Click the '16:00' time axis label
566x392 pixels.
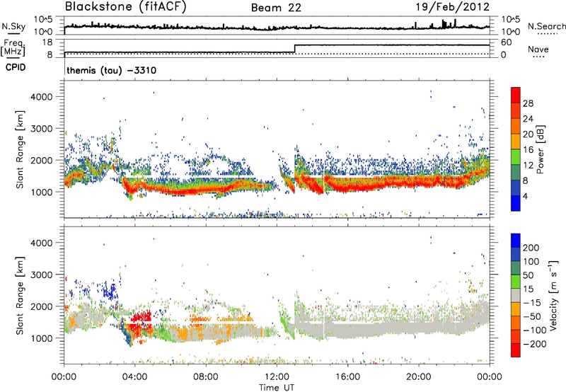[x=347, y=377]
